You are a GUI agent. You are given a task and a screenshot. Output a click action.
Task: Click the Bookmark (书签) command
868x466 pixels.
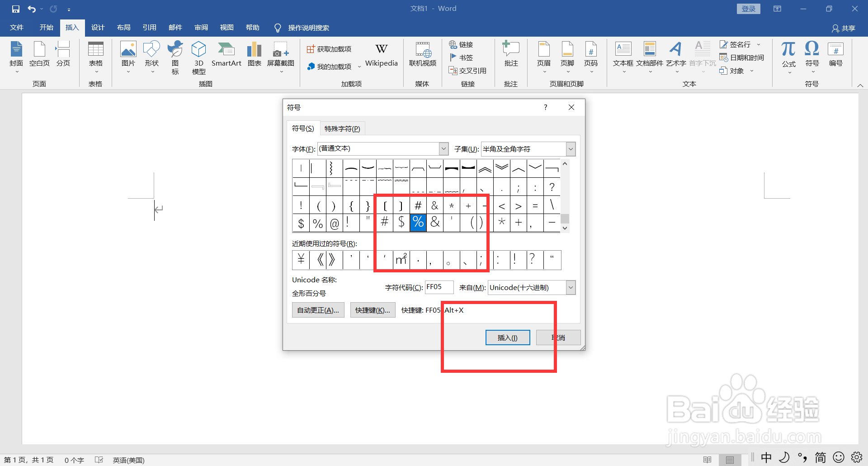click(461, 57)
